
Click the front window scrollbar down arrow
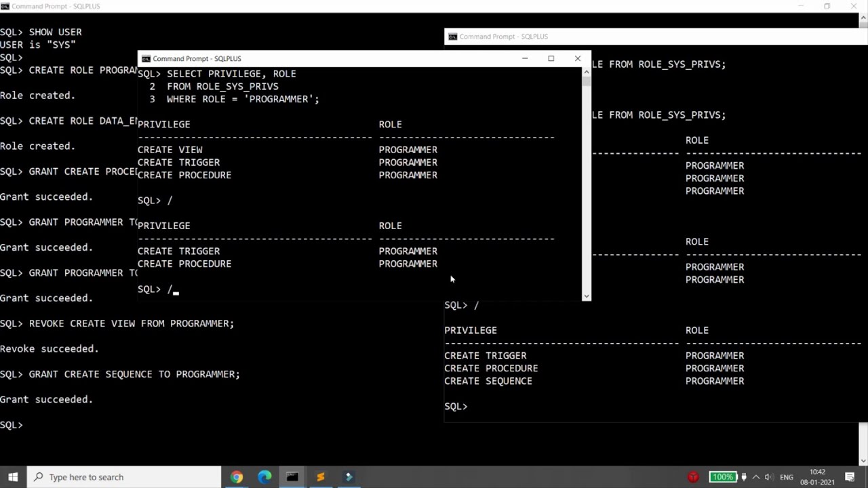point(587,296)
